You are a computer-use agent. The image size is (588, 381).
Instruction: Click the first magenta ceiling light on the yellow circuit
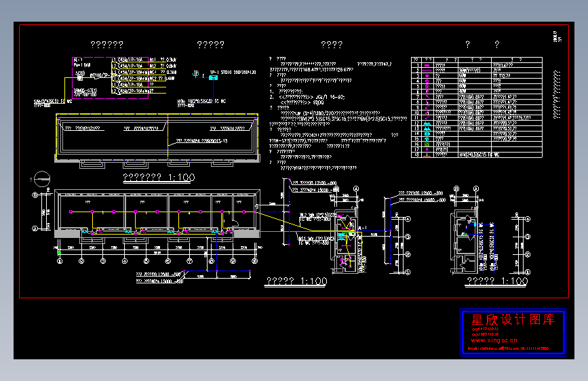[x=71, y=212]
